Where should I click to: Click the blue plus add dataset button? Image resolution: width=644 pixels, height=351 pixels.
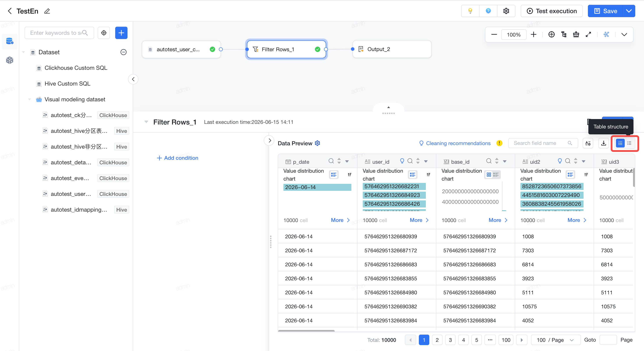(121, 33)
